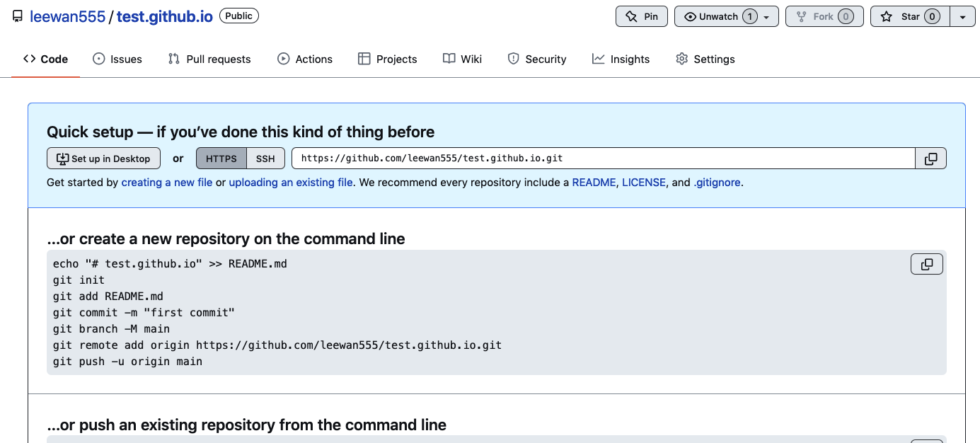Click the Public visibility badge
The width and height of the screenshot is (980, 443).
[x=239, y=16]
